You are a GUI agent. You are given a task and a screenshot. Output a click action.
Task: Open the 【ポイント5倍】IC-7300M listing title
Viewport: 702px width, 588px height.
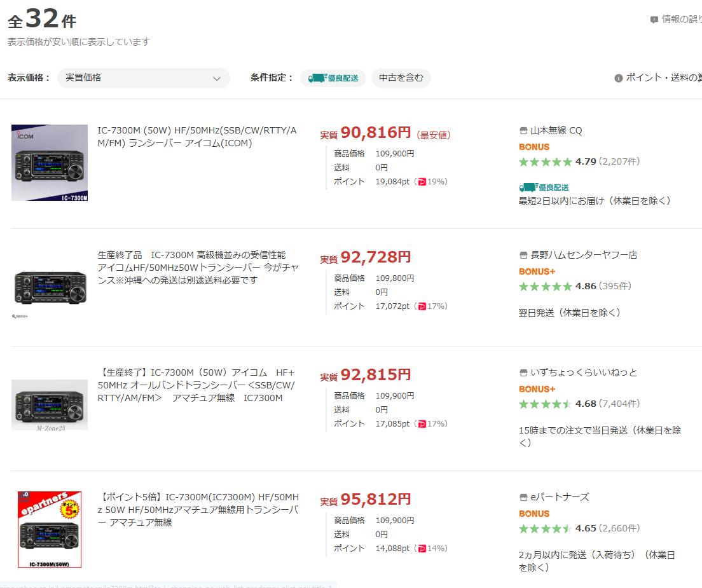(198, 509)
